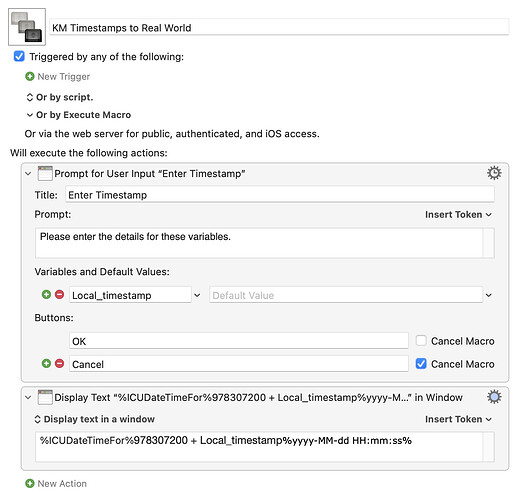Open the 'Display text in a window' popup
This screenshot has width=517, height=496.
[94, 419]
